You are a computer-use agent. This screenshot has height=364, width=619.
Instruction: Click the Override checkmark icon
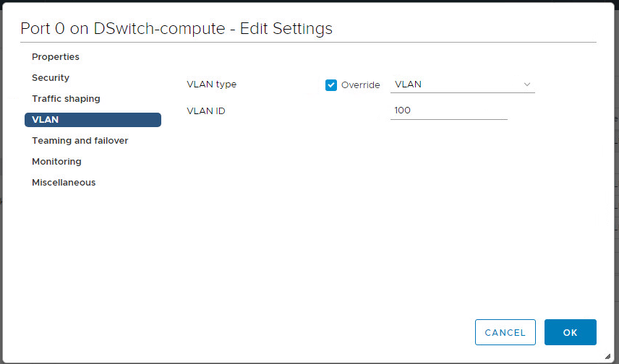331,85
